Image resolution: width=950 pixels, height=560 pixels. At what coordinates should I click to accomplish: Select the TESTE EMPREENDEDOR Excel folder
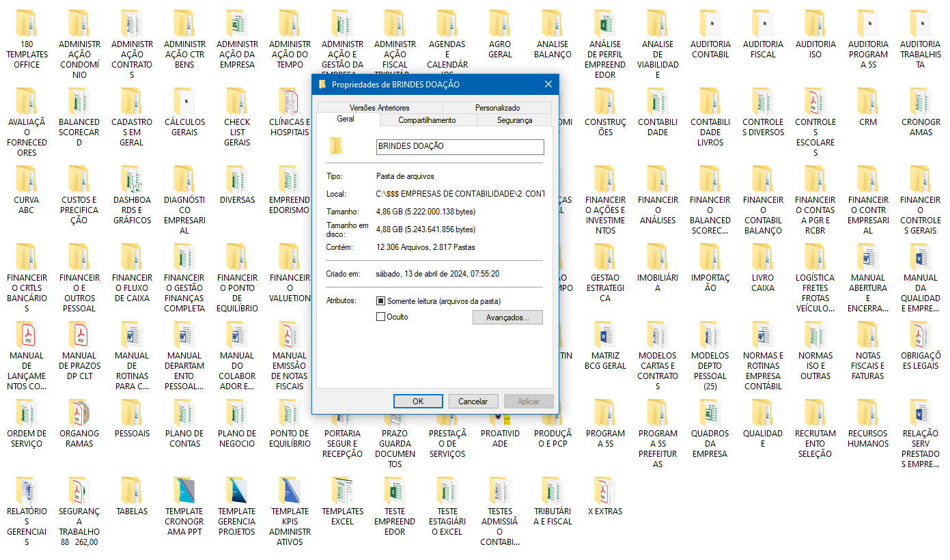(x=395, y=491)
